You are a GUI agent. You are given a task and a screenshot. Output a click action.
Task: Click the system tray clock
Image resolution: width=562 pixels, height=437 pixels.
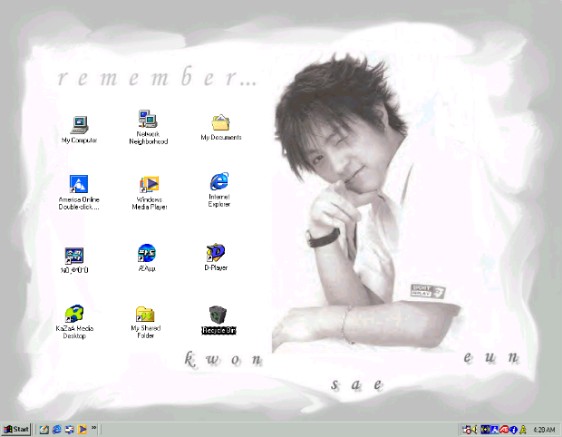coord(544,429)
